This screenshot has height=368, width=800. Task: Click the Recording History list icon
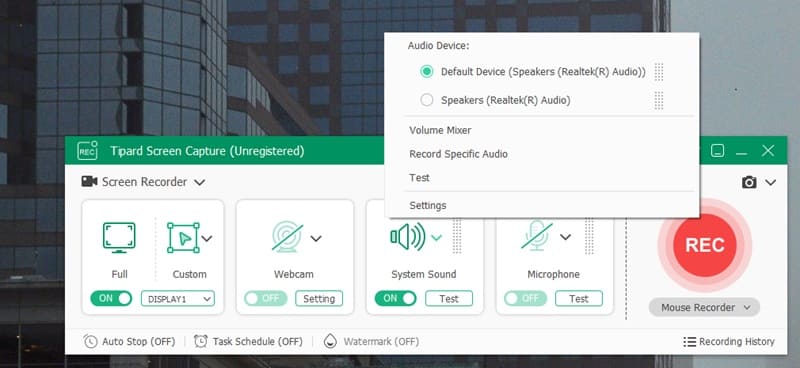[689, 341]
